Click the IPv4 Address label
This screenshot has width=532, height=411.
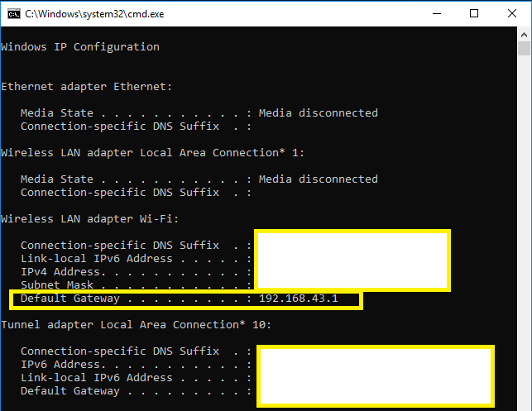(57, 272)
